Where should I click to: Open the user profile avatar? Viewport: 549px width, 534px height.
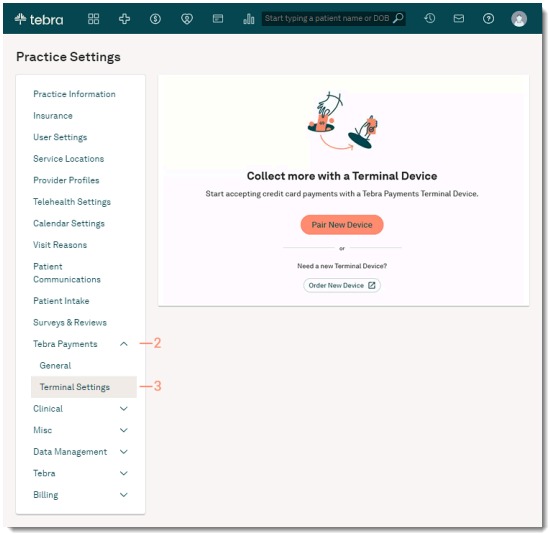(519, 19)
